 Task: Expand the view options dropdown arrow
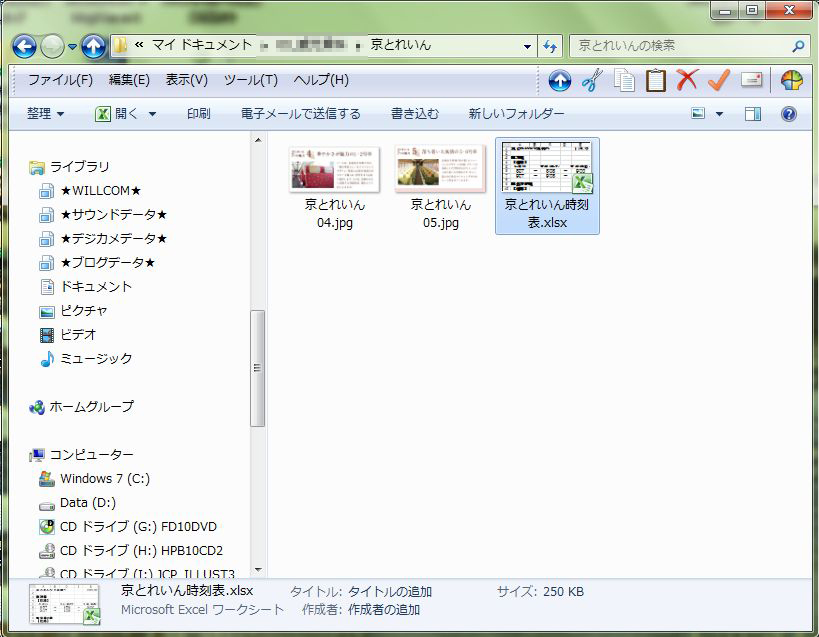click(x=719, y=114)
